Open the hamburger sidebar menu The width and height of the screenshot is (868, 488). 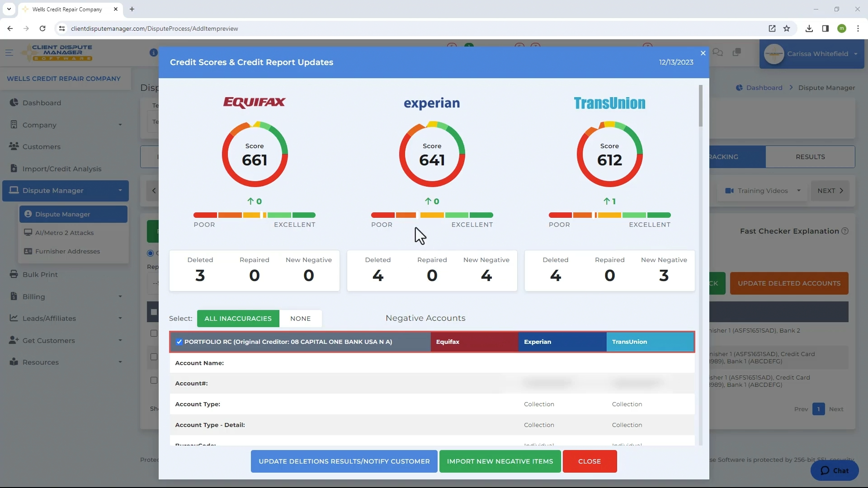9,53
